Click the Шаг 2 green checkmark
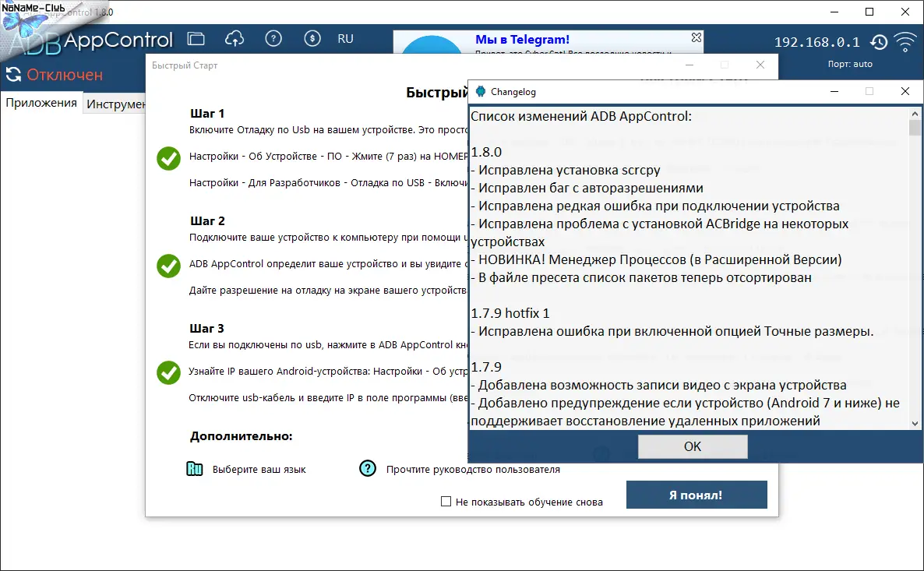 pyautogui.click(x=168, y=266)
